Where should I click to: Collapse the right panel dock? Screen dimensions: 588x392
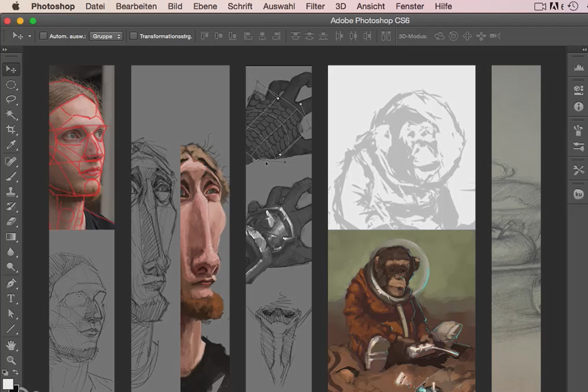pos(584,49)
